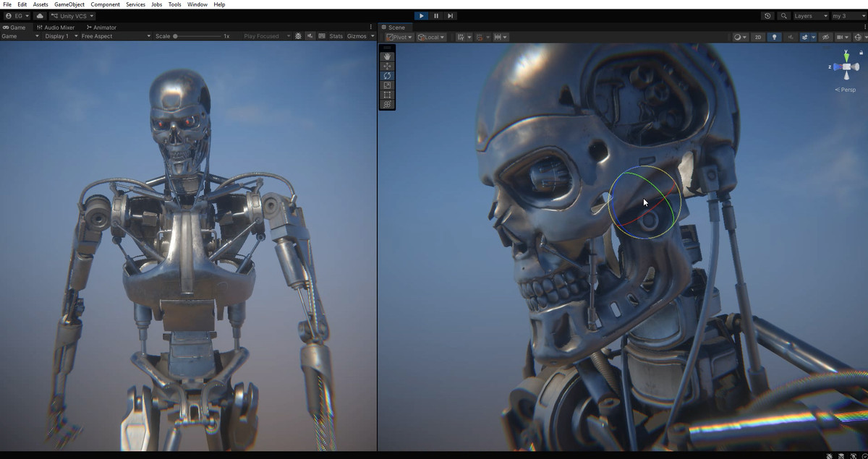Open Game view panel kebab menu
868x459 pixels.
372,27
